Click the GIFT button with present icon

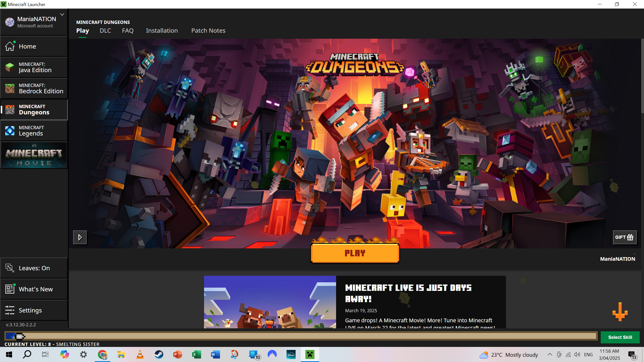click(624, 237)
